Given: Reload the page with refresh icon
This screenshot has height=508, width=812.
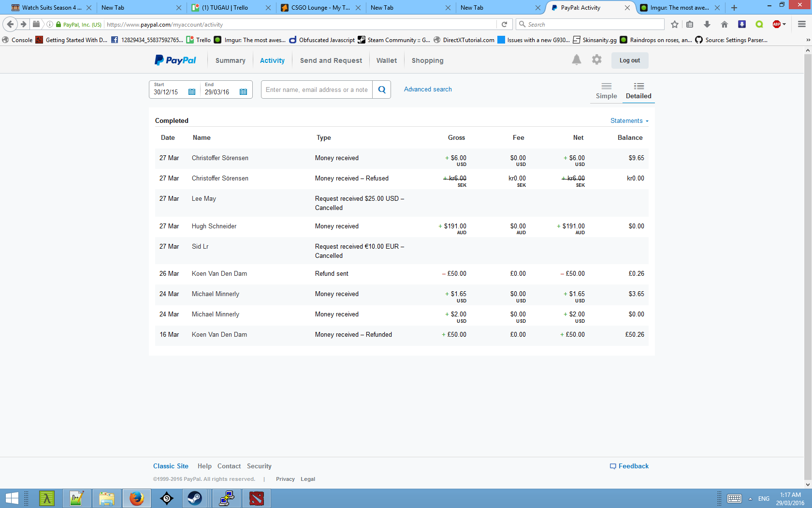Looking at the screenshot, I should (x=504, y=24).
